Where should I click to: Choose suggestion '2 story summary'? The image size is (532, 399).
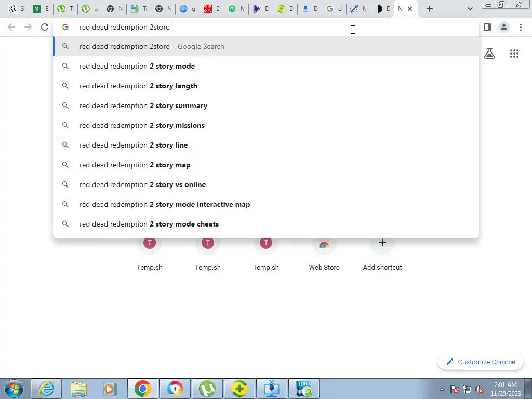[266, 105]
